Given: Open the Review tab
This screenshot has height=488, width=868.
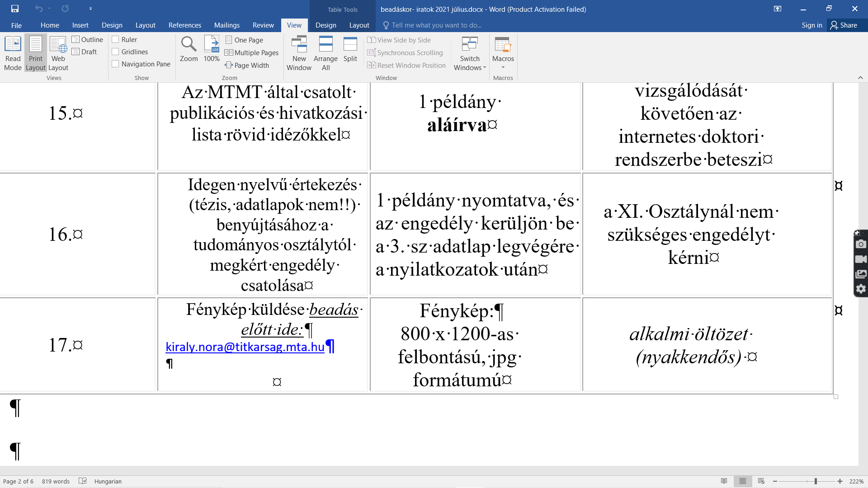Looking at the screenshot, I should (x=263, y=25).
